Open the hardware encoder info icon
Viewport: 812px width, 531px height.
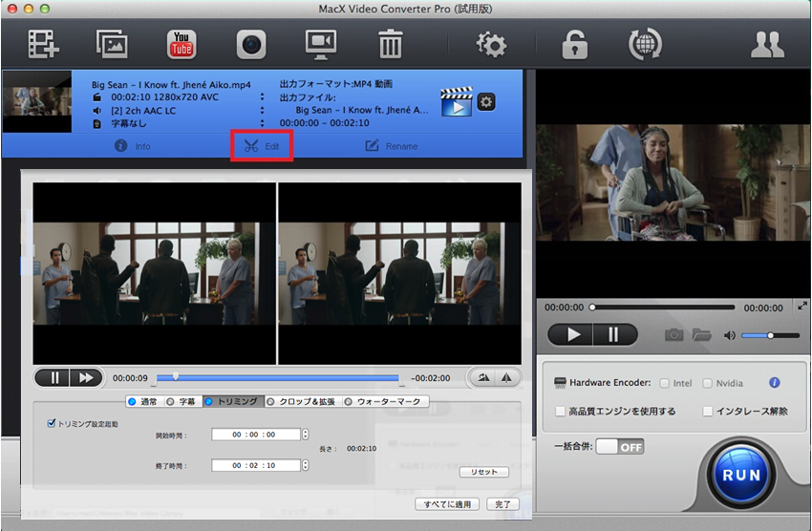pos(774,382)
